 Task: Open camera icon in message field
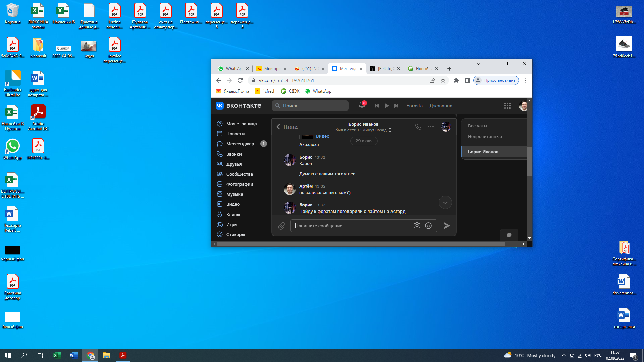point(417,226)
